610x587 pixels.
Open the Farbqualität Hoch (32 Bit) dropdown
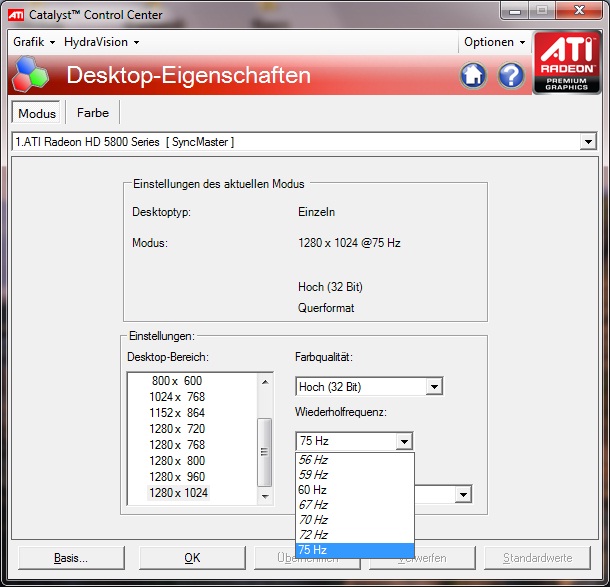point(434,387)
